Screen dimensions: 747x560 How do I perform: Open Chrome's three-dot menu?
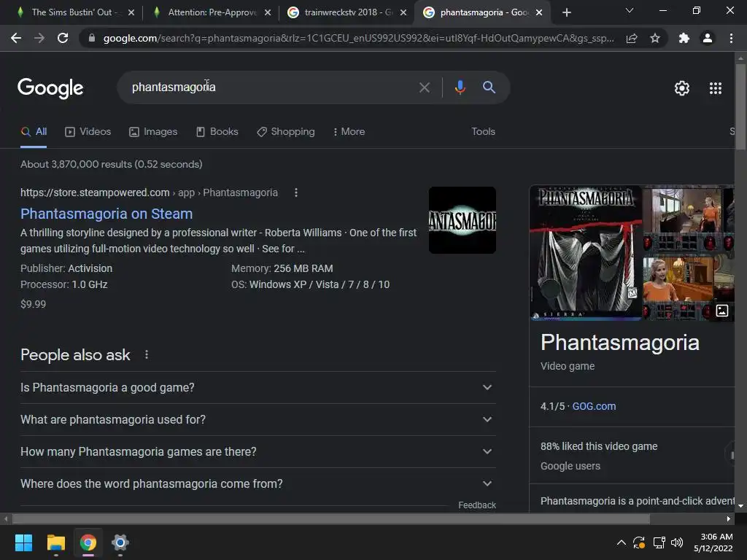click(x=731, y=38)
